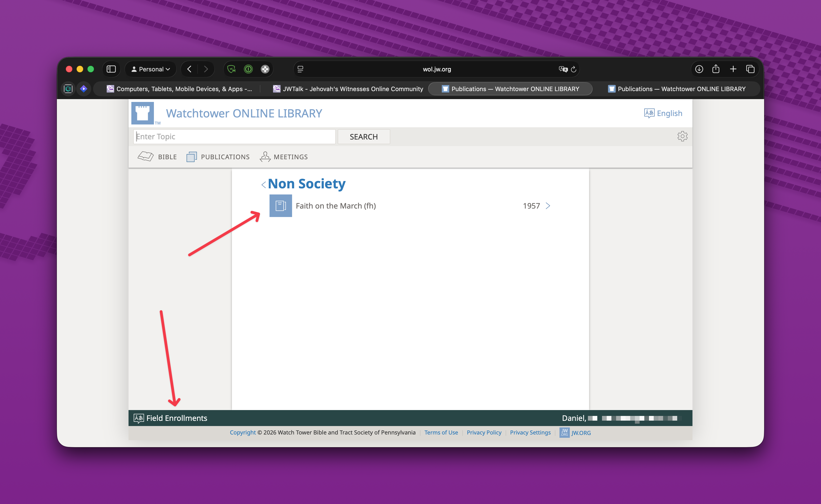Toggle the Safari sidebar
Image resolution: width=821 pixels, height=504 pixels.
111,69
